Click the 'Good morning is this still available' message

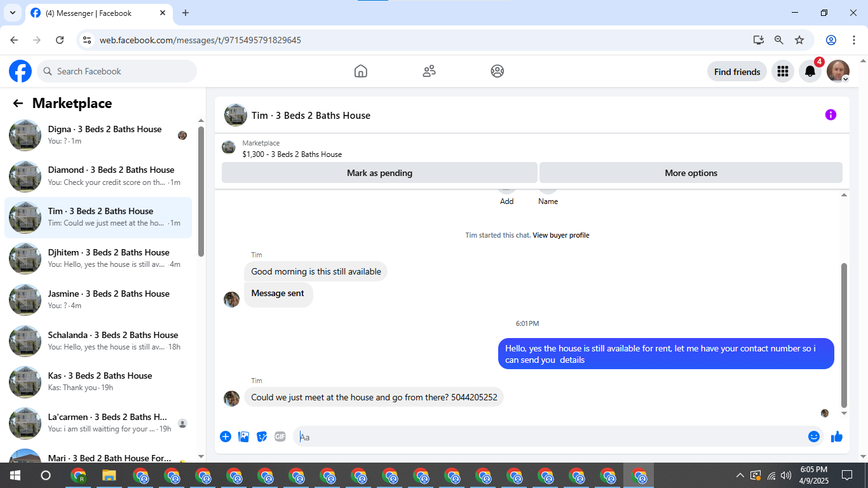click(316, 271)
